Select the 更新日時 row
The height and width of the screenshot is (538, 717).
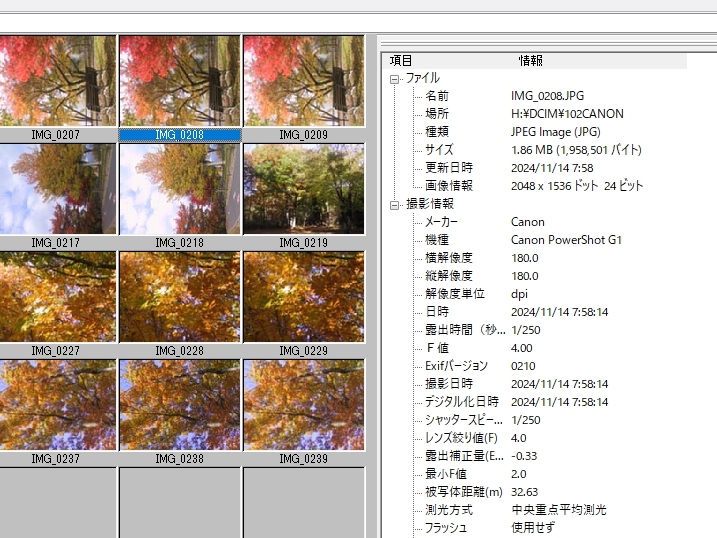[509, 168]
